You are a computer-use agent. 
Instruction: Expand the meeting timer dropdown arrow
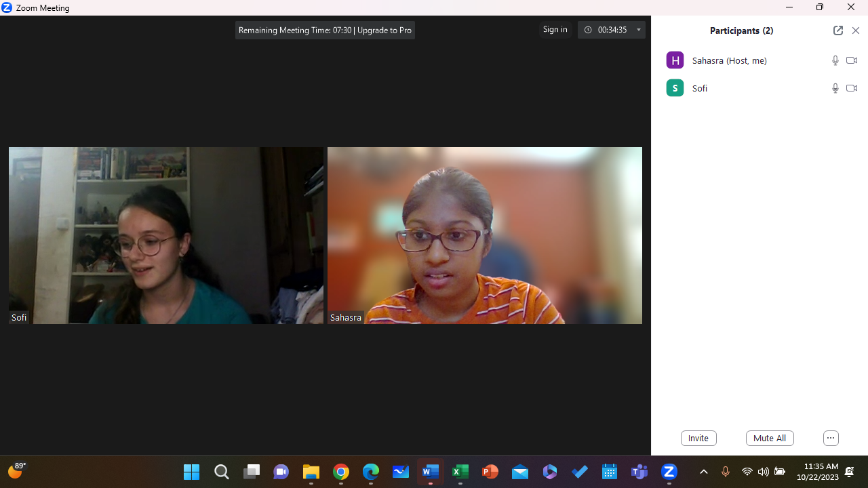[638, 30]
